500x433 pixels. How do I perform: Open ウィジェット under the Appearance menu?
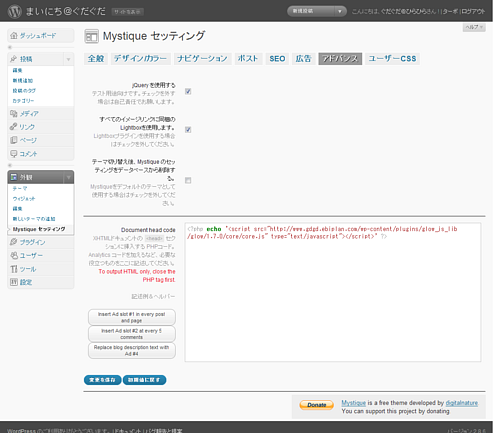click(x=24, y=199)
